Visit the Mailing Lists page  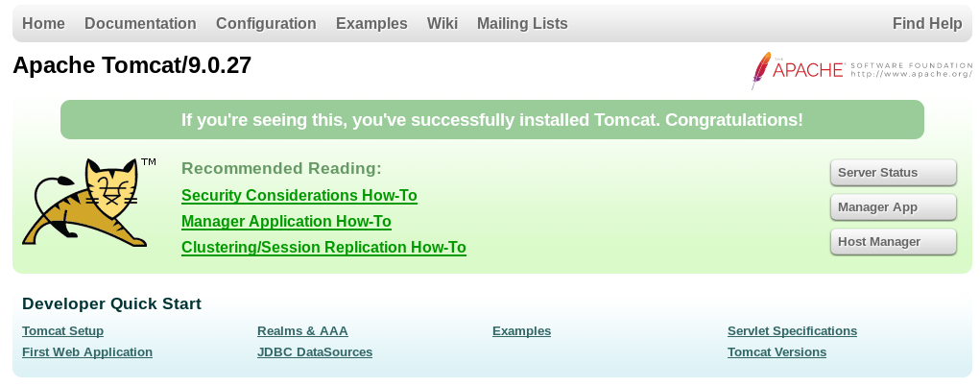[x=522, y=24]
